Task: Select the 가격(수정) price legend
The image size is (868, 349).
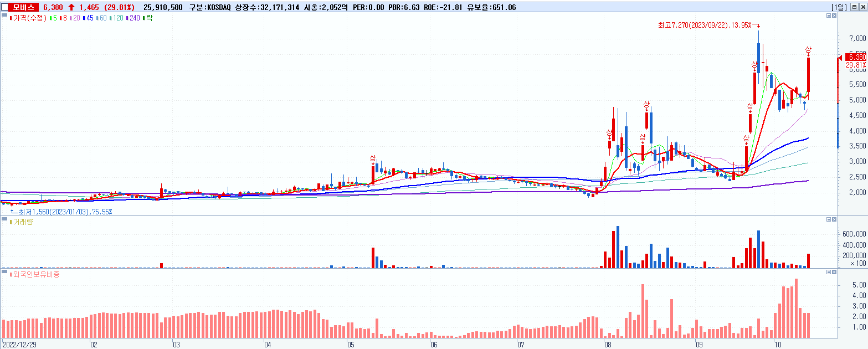Action: (28, 18)
